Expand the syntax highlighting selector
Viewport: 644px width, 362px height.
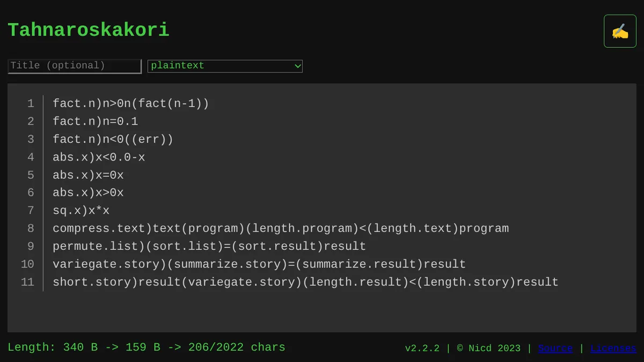coord(225,66)
